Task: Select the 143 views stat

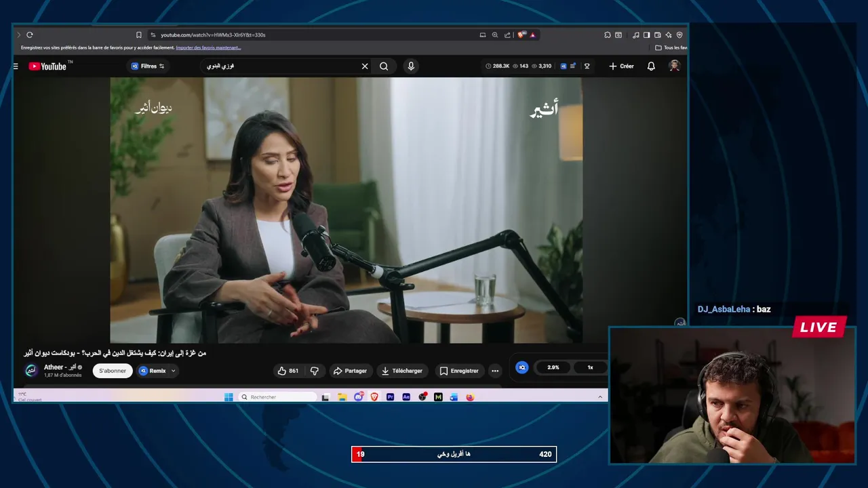Action: 520,66
